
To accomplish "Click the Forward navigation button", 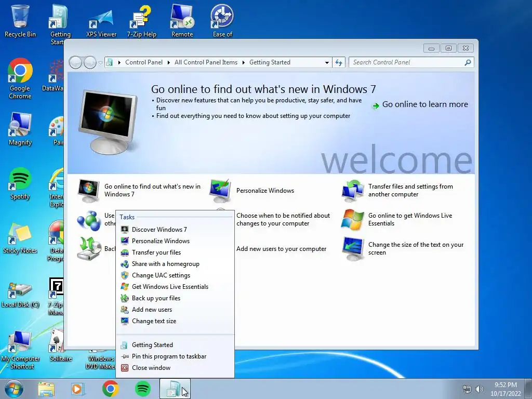I will pyautogui.click(x=89, y=62).
